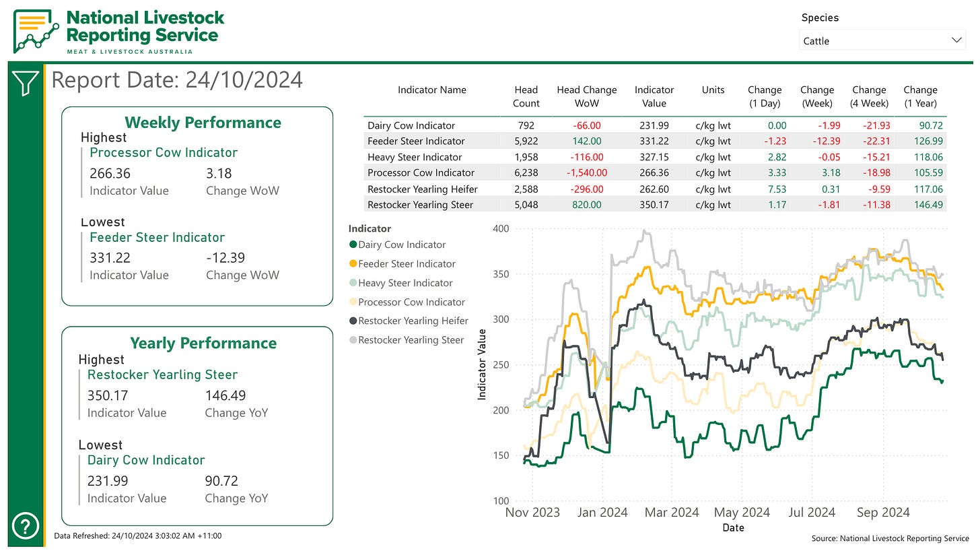Sort by Head Change WoW header
The image size is (980, 553).
pos(586,96)
